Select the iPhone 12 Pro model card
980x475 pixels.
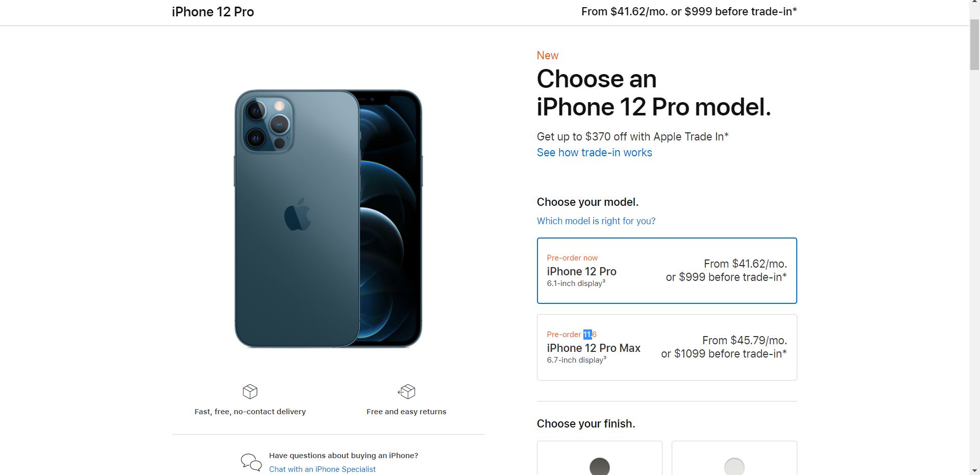coord(666,270)
